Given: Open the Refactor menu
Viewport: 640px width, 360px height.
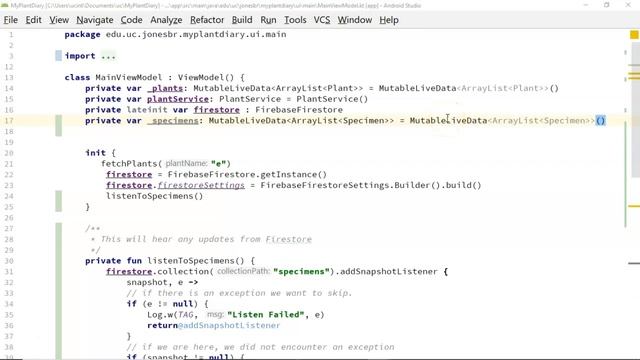Looking at the screenshot, I should point(207,20).
